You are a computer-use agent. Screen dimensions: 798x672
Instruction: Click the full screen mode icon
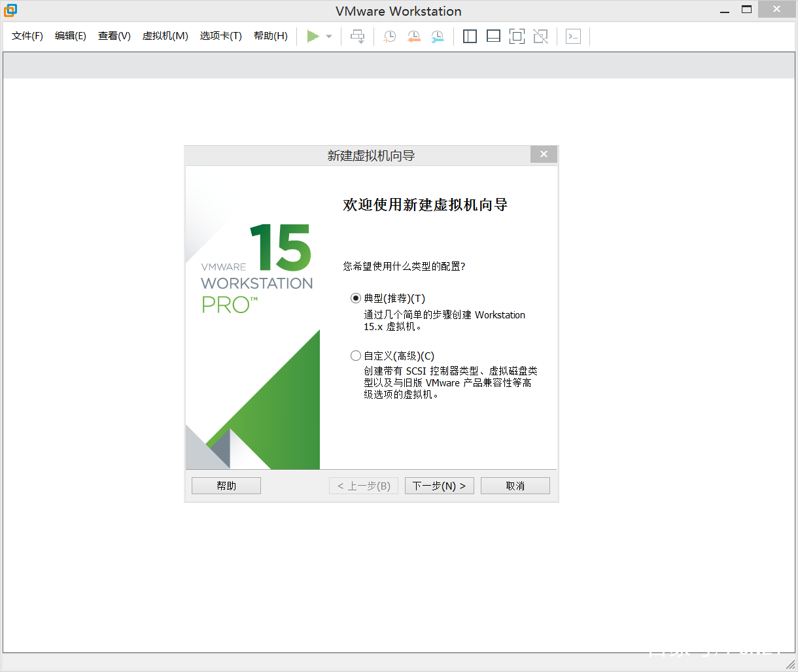pyautogui.click(x=517, y=37)
